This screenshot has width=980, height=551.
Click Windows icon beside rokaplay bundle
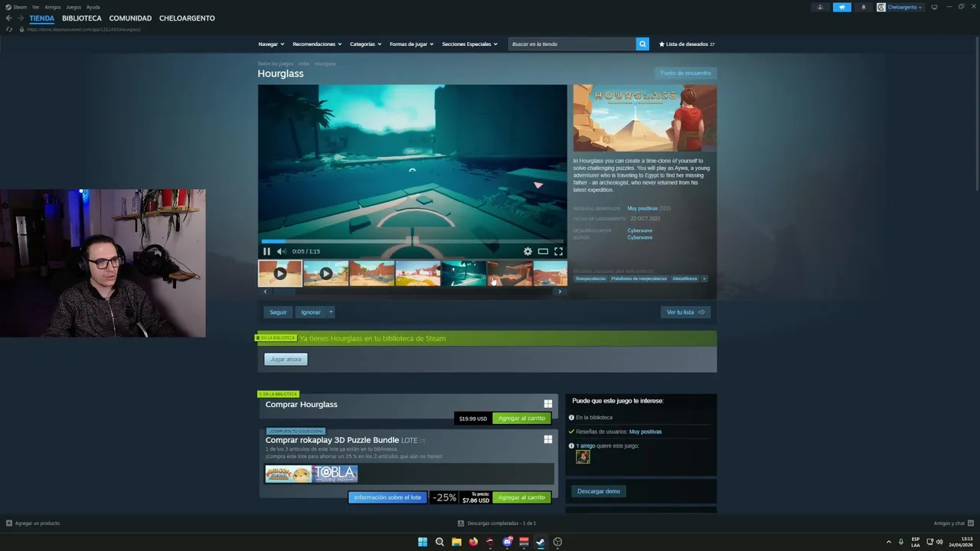point(547,439)
